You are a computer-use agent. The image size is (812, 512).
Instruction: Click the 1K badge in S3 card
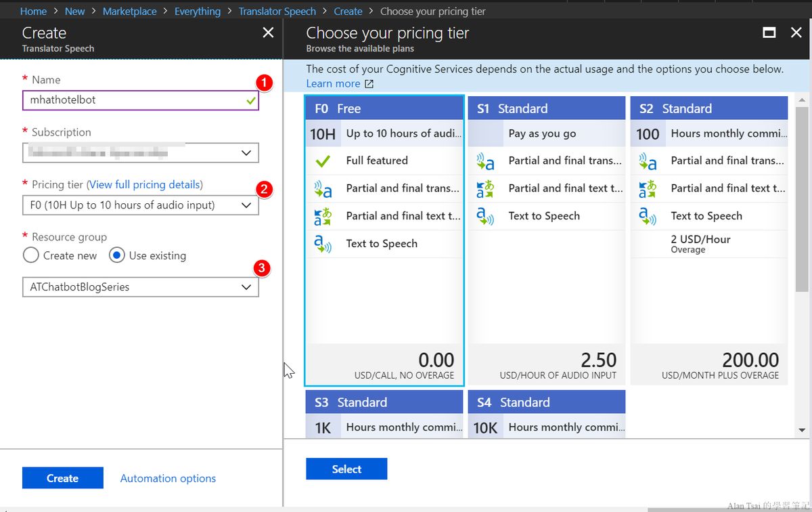click(323, 427)
